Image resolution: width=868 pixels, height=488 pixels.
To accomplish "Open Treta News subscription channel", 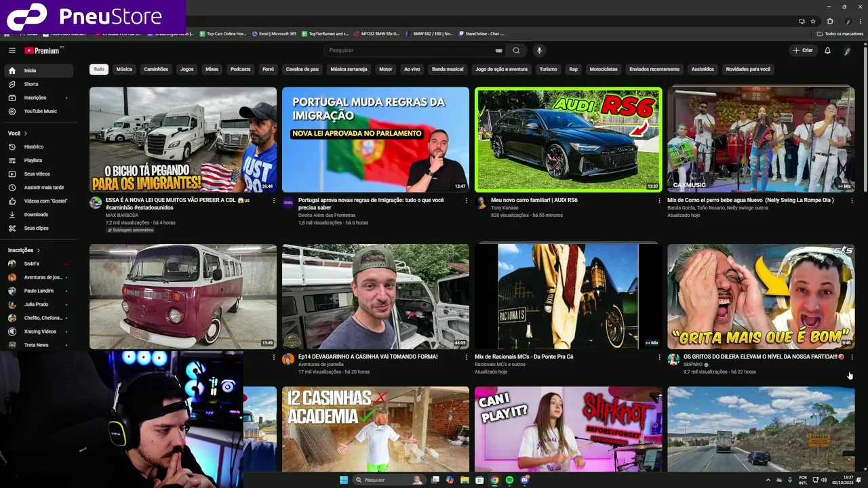I will 39,345.
